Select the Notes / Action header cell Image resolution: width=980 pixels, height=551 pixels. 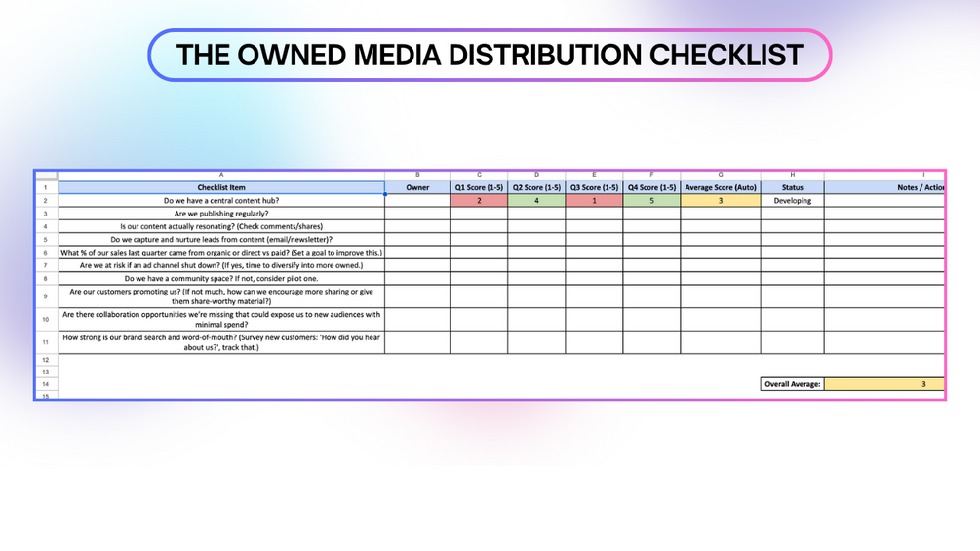[x=883, y=187]
